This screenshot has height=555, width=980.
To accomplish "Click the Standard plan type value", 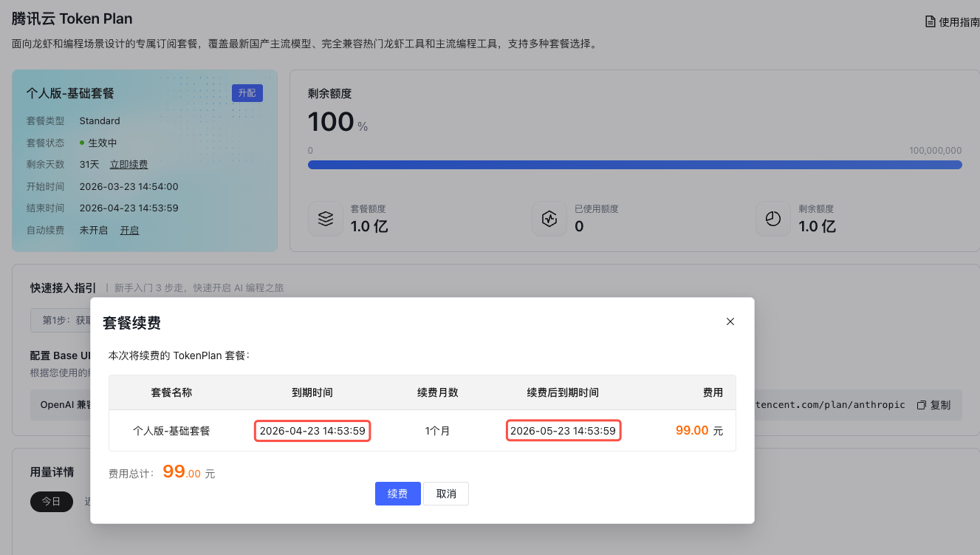I will 100,120.
